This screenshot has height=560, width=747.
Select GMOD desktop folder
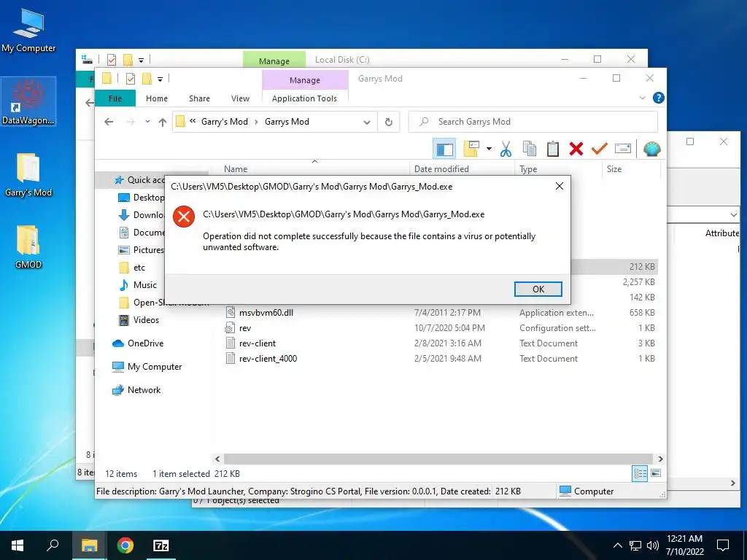(28, 247)
